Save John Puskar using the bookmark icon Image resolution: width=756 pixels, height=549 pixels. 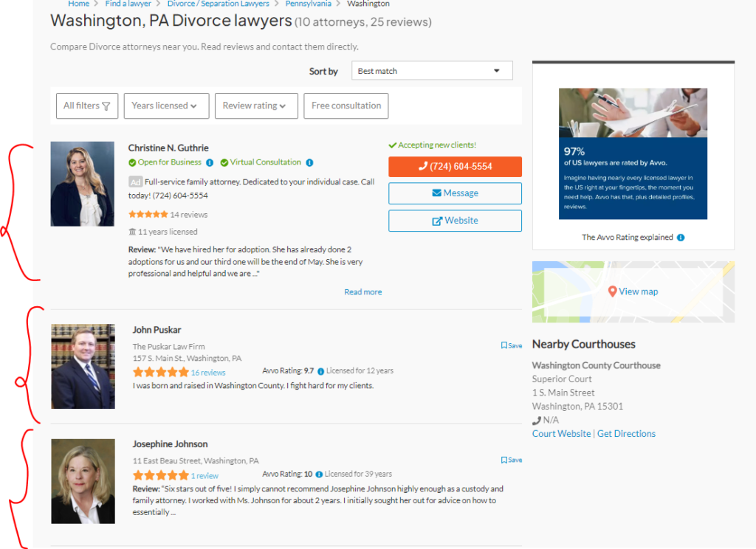[505, 345]
